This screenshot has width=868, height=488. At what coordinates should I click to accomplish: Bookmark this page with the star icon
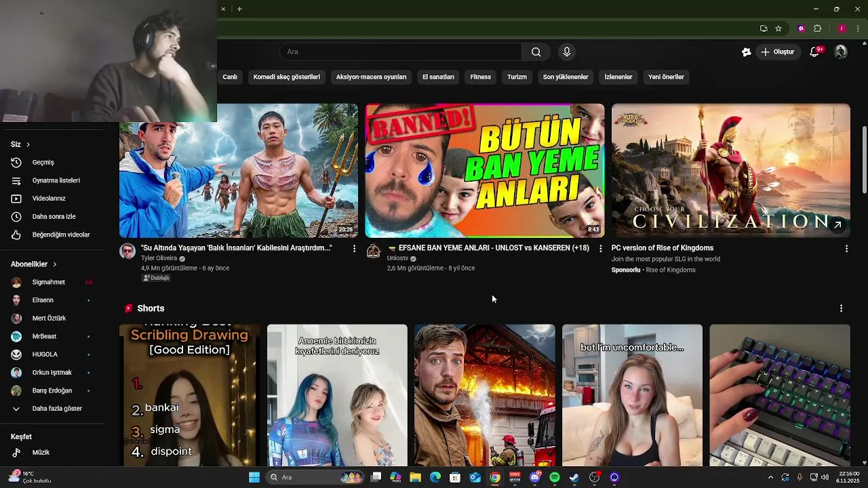point(778,28)
